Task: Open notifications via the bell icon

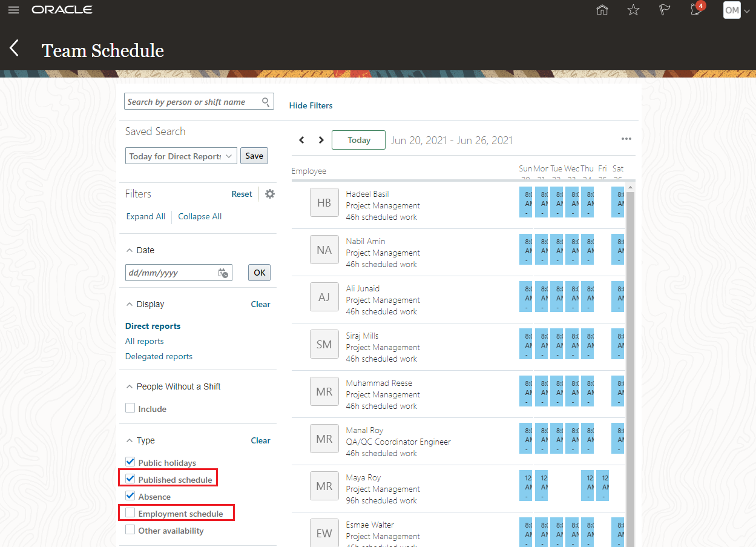Action: pos(695,10)
